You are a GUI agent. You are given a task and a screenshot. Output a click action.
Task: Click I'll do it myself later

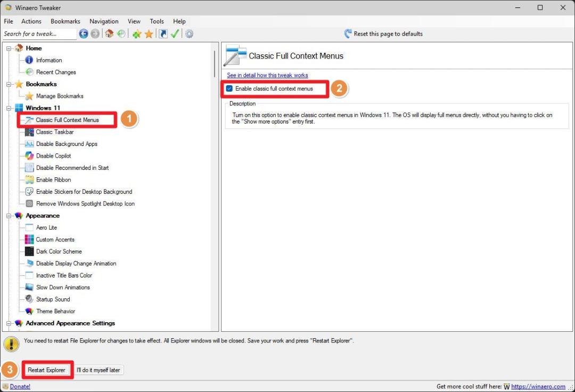98,370
